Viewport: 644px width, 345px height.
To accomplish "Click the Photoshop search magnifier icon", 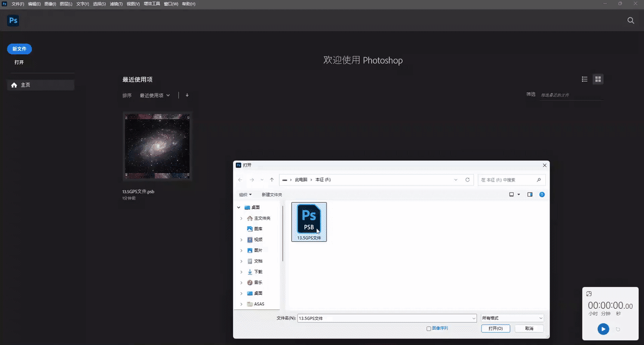I will coord(630,21).
